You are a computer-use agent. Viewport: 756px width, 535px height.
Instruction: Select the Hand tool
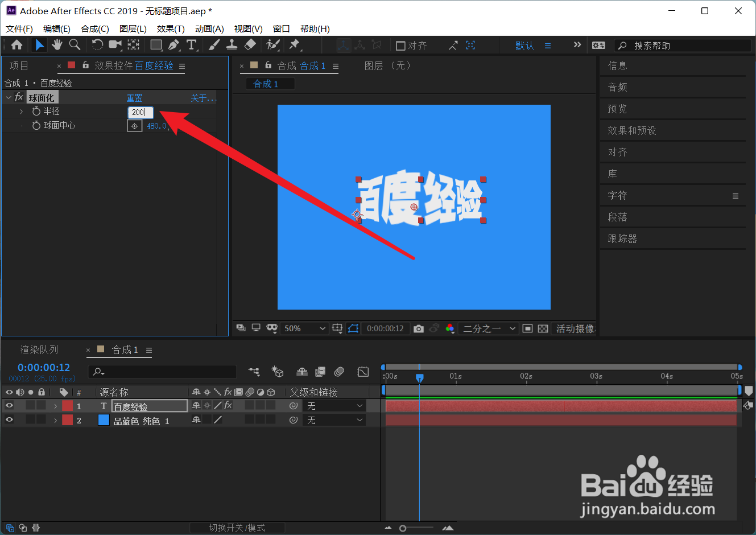coord(57,45)
